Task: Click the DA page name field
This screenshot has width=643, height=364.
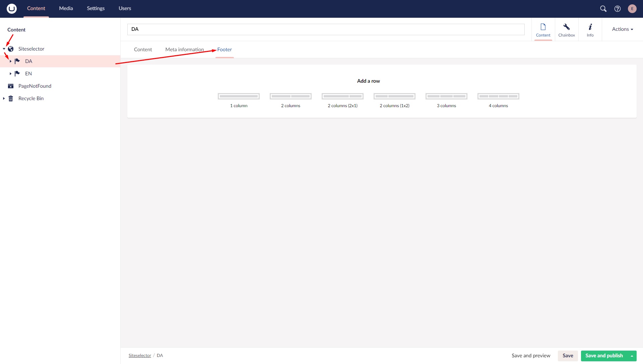Action: click(x=326, y=29)
